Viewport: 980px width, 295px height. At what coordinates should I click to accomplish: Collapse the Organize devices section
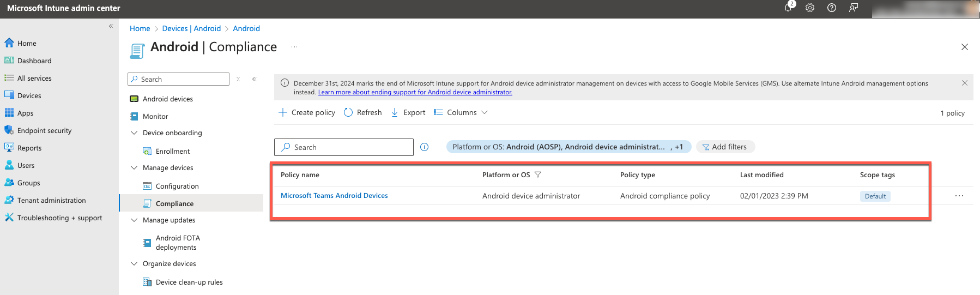pyautogui.click(x=134, y=264)
